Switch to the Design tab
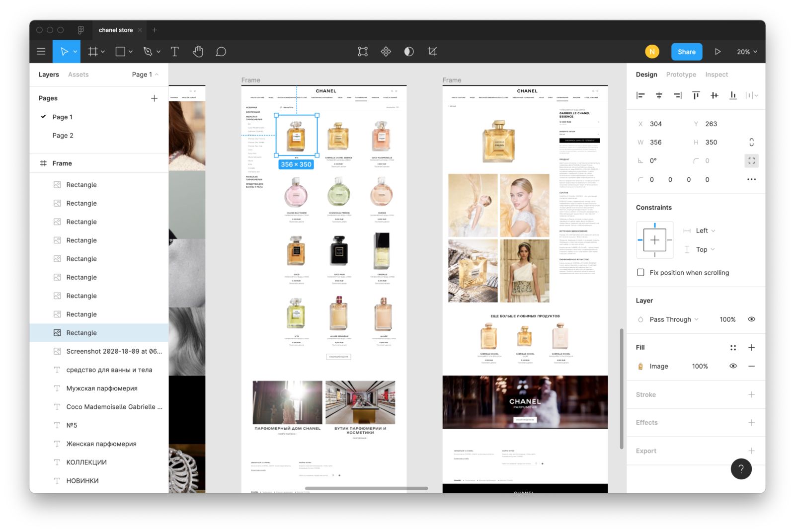 (646, 75)
